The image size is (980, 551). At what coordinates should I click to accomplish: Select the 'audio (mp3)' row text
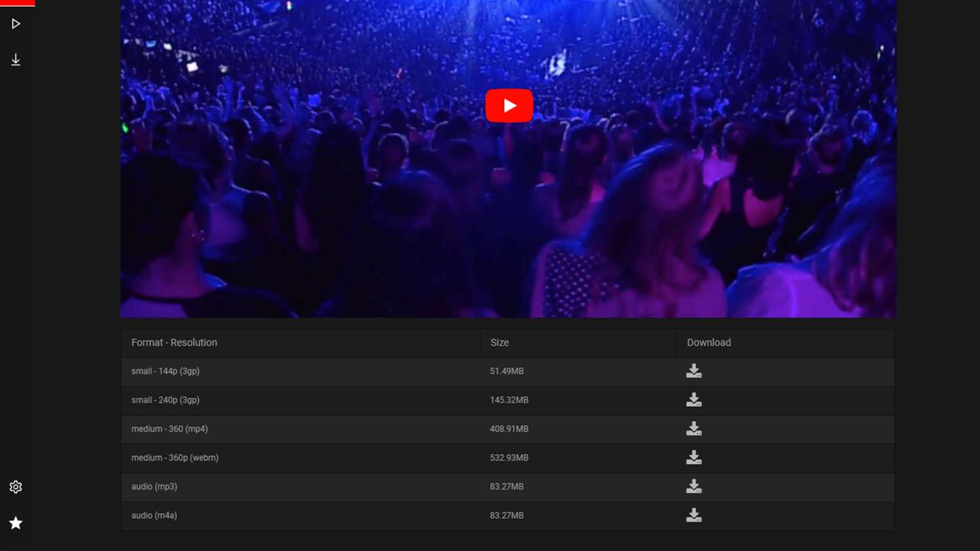(x=154, y=487)
